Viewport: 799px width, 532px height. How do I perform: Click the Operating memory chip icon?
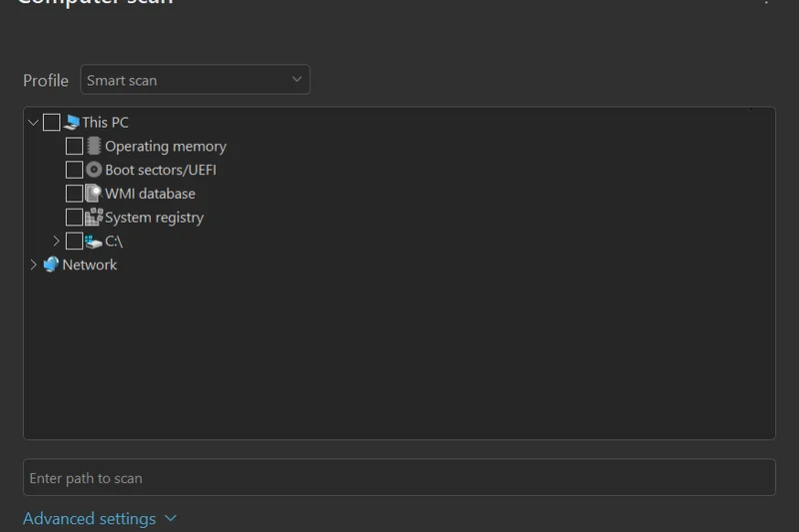94,147
